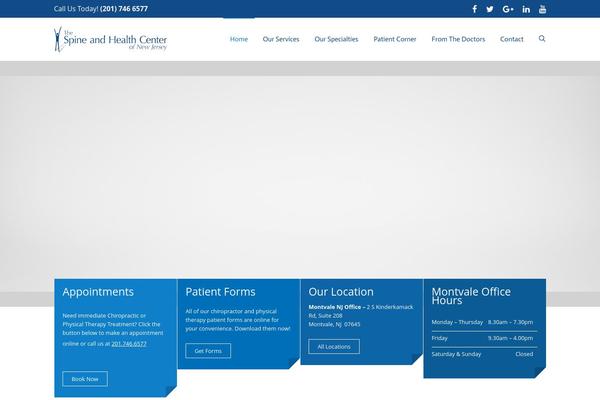Click the Our Location heading

[x=341, y=292]
